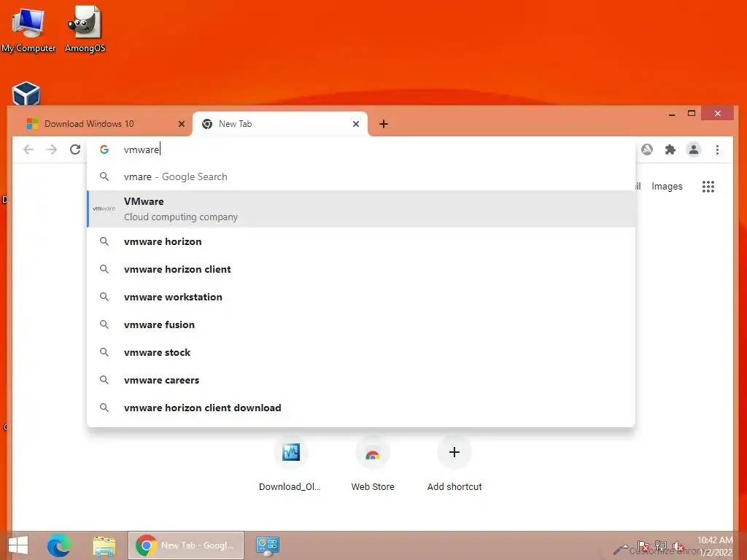Open the Images link

[x=667, y=186]
